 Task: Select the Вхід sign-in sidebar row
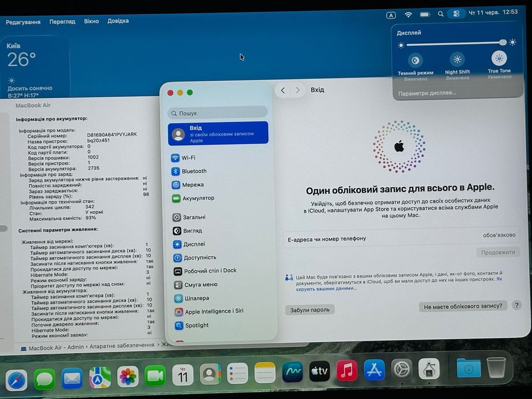coord(218,134)
